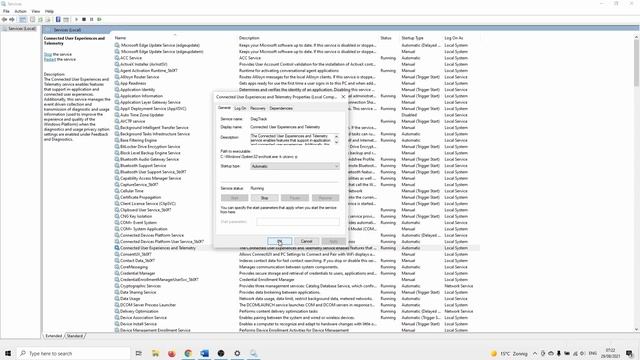Screen dimensions: 640x360
Task: Open Chrome from the taskbar
Action: [188, 353]
